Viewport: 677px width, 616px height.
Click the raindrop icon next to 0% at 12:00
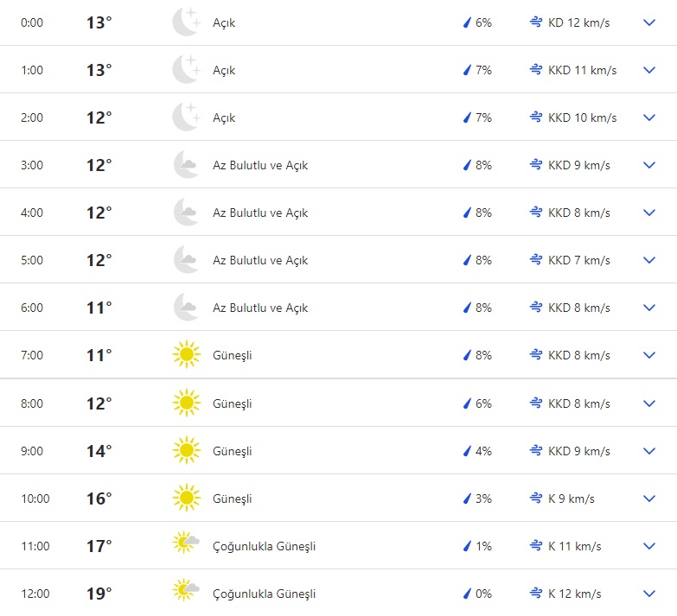pos(467,594)
